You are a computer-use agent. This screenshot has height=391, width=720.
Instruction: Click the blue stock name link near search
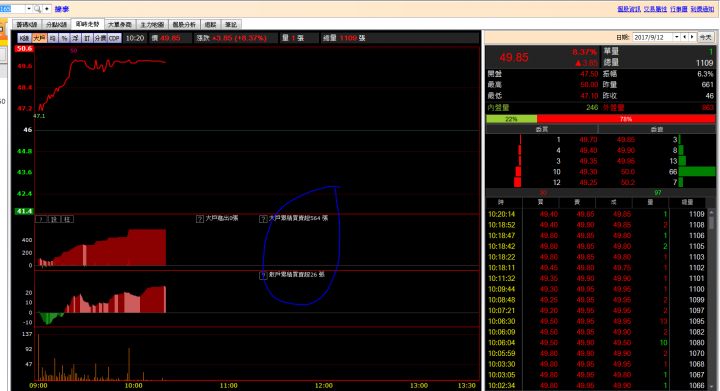[x=62, y=9]
